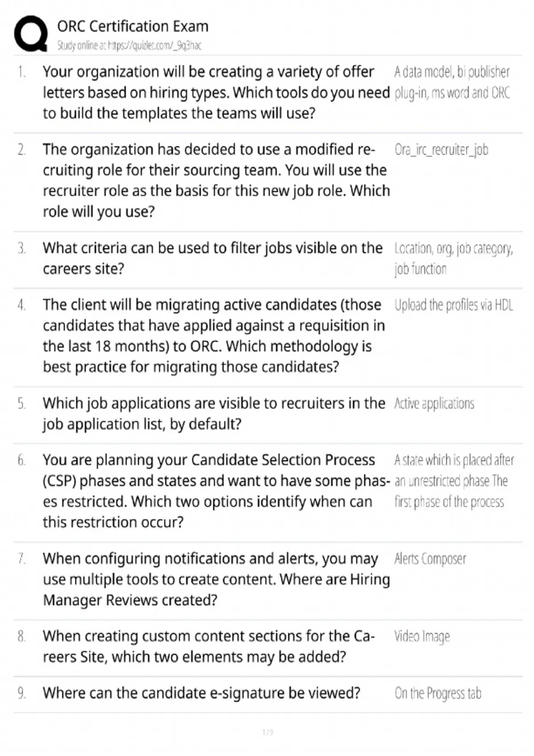Viewport: 534px width, 756px height.
Task: Select question 5 about visible job applications
Action: 214,414
